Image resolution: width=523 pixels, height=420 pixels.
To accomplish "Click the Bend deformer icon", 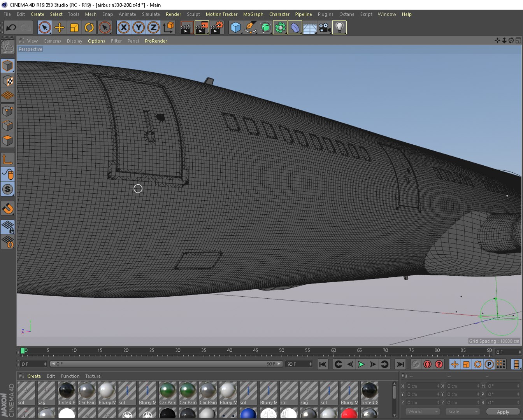I will pyautogui.click(x=295, y=28).
